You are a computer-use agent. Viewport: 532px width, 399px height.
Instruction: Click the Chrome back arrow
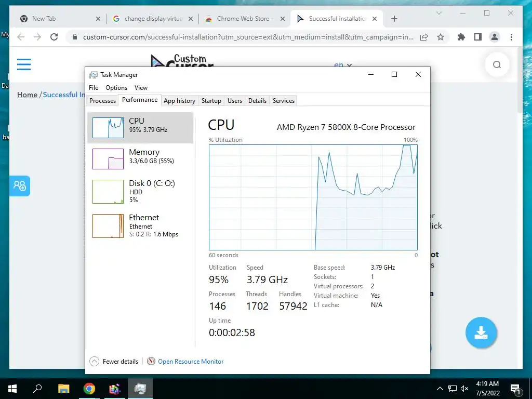tap(21, 37)
